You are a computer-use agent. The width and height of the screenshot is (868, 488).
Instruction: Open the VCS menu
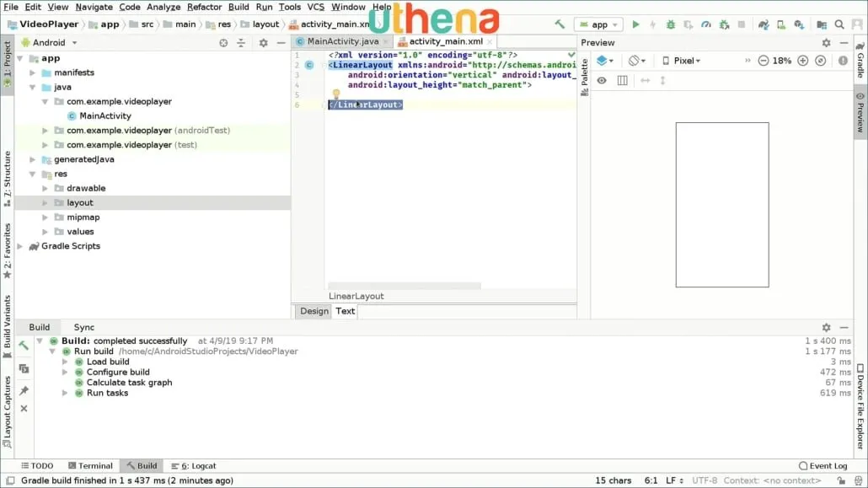(315, 8)
